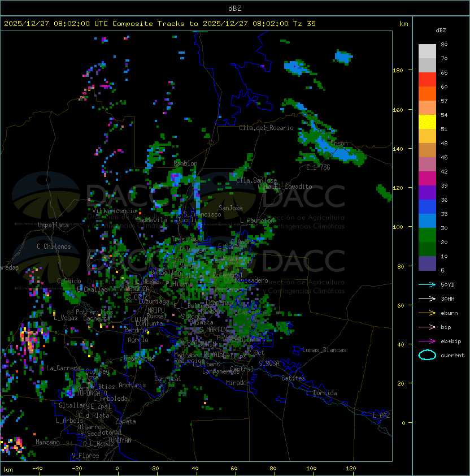Click the pink bip arrow in legend
The height and width of the screenshot is (476, 470).
coord(427,327)
